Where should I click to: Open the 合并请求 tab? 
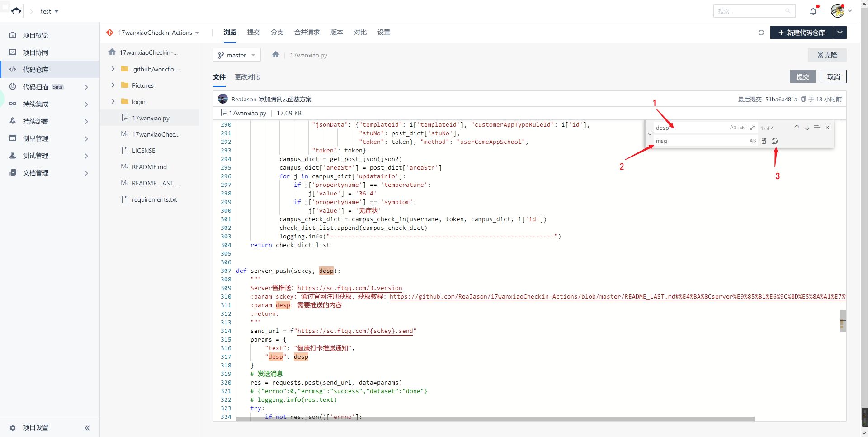pos(307,33)
